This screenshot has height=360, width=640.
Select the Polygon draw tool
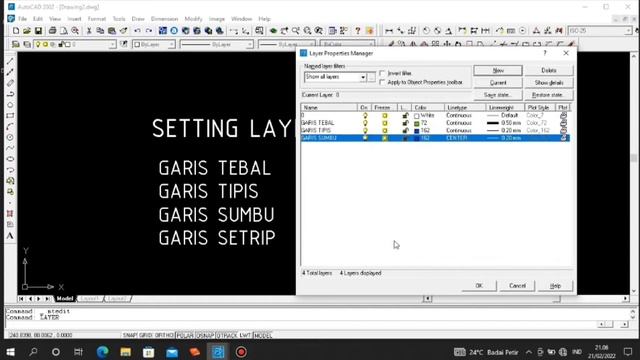pyautogui.click(x=10, y=105)
